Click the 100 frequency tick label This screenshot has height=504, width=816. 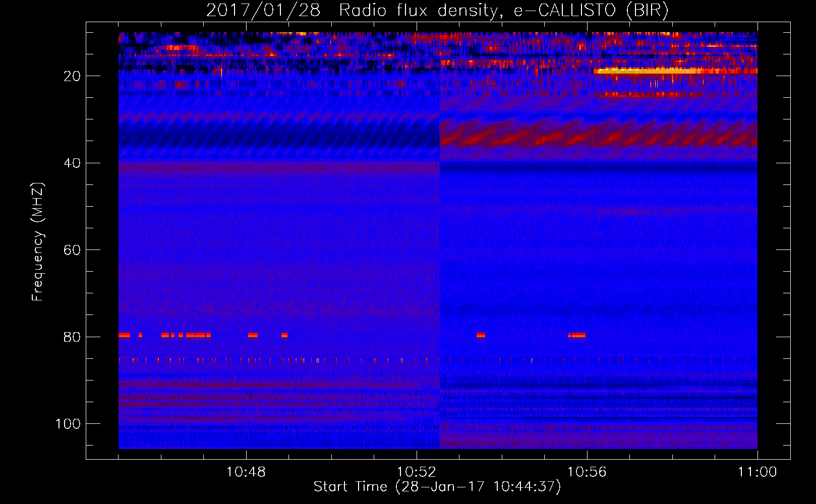[68, 424]
